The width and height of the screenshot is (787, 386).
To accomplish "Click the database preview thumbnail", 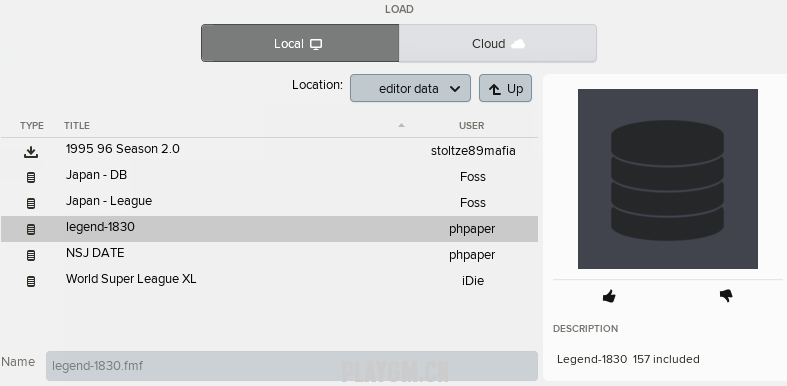I will [668, 179].
